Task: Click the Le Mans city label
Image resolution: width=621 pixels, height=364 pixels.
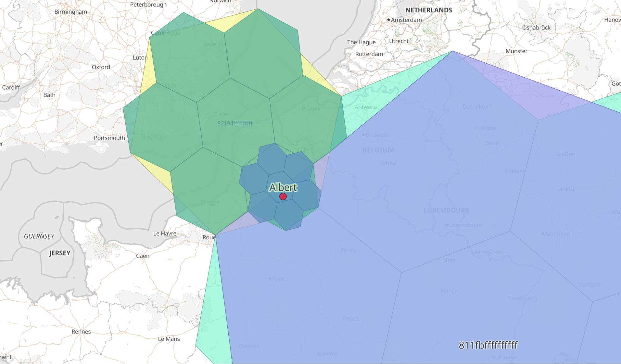Action: [169, 339]
